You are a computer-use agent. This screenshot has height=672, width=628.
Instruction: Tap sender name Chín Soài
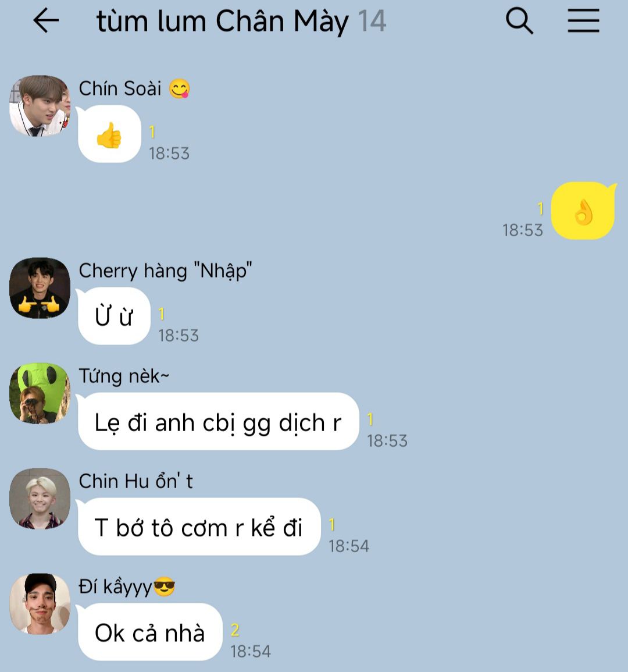click(120, 88)
